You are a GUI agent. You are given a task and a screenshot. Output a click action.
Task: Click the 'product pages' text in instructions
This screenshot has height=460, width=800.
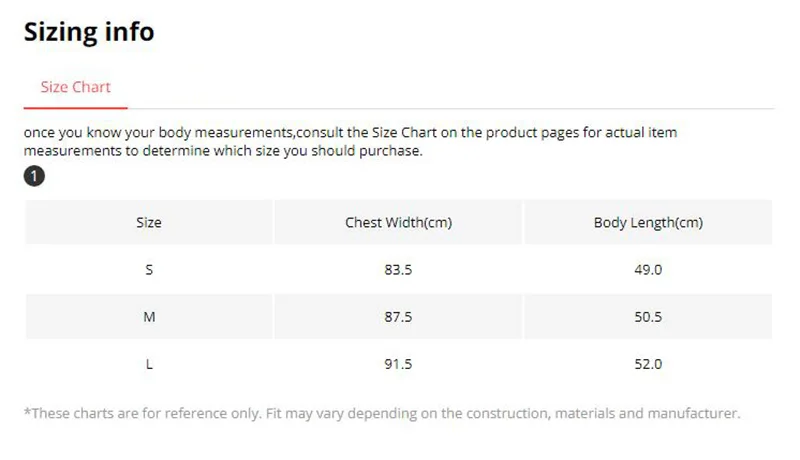(515, 133)
